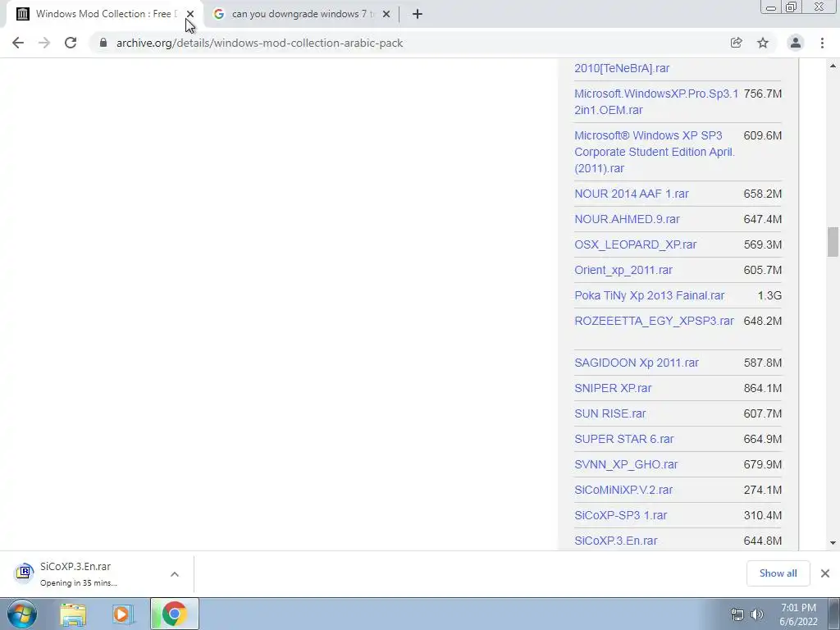Download SVNN_XP_GHO.rar
The height and width of the screenshot is (630, 840).
[626, 464]
